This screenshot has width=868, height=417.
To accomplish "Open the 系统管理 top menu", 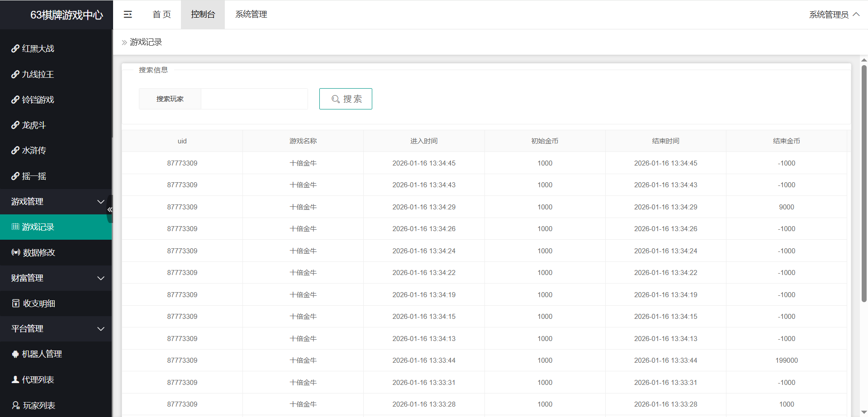I will tap(251, 14).
